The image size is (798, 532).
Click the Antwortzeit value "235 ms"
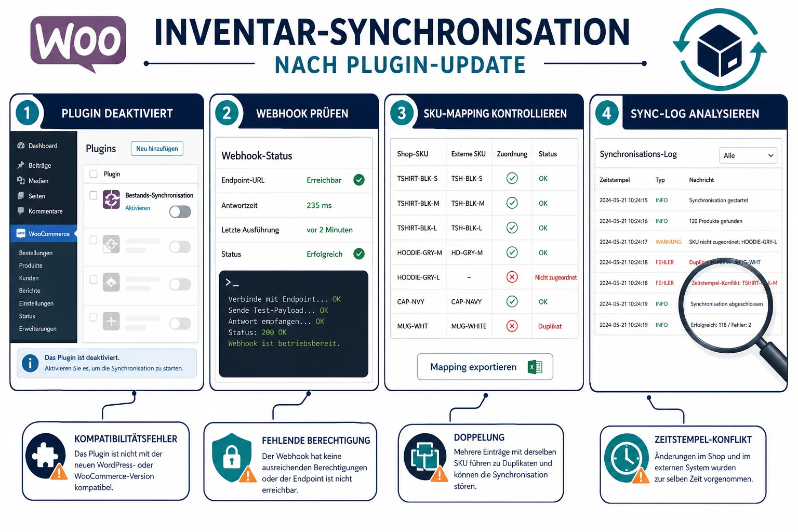tap(319, 205)
